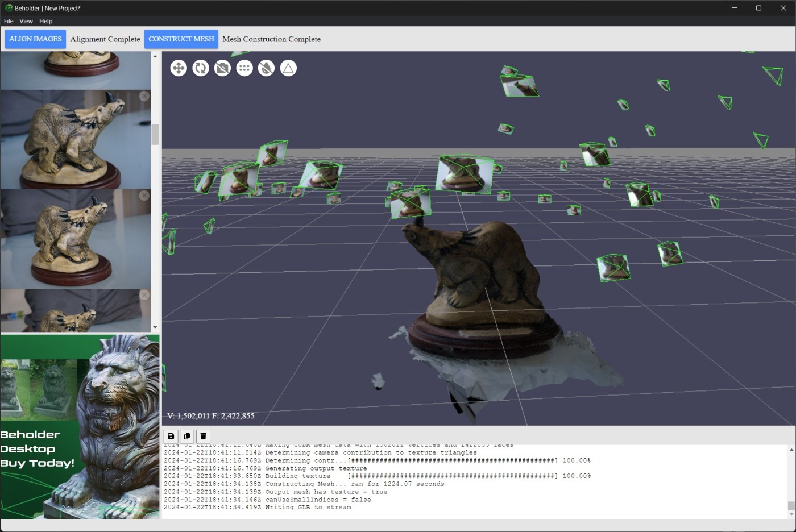The image size is (796, 532).
Task: Toggle texture with crossed-out droplet icon
Action: tap(266, 68)
